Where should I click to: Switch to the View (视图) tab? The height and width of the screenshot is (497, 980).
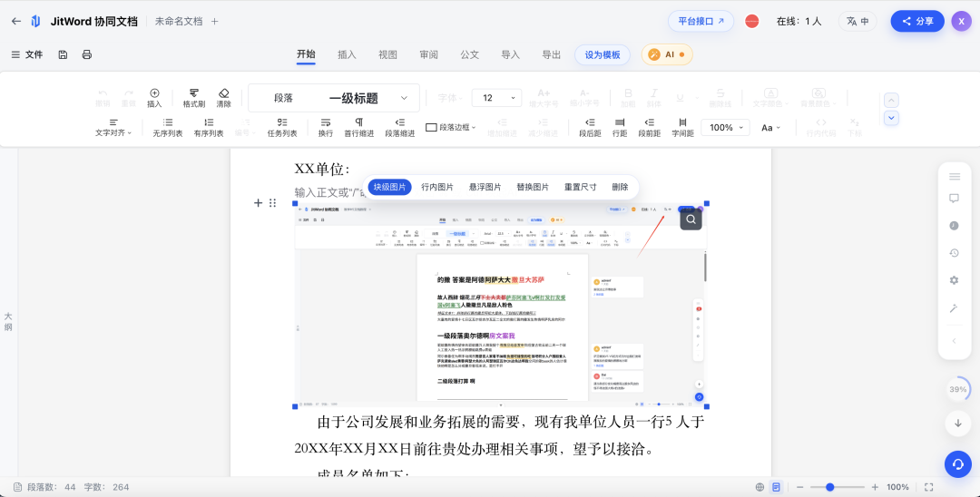pyautogui.click(x=387, y=54)
